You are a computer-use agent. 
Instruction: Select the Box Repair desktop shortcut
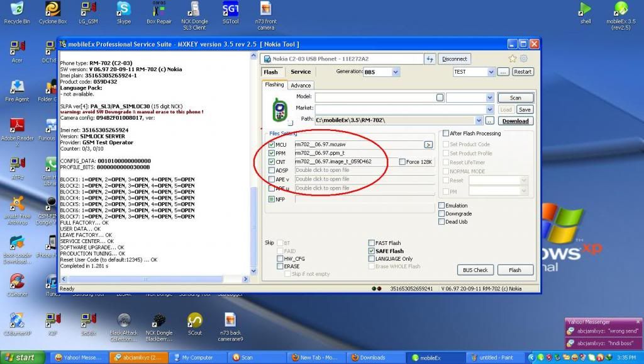pyautogui.click(x=159, y=13)
